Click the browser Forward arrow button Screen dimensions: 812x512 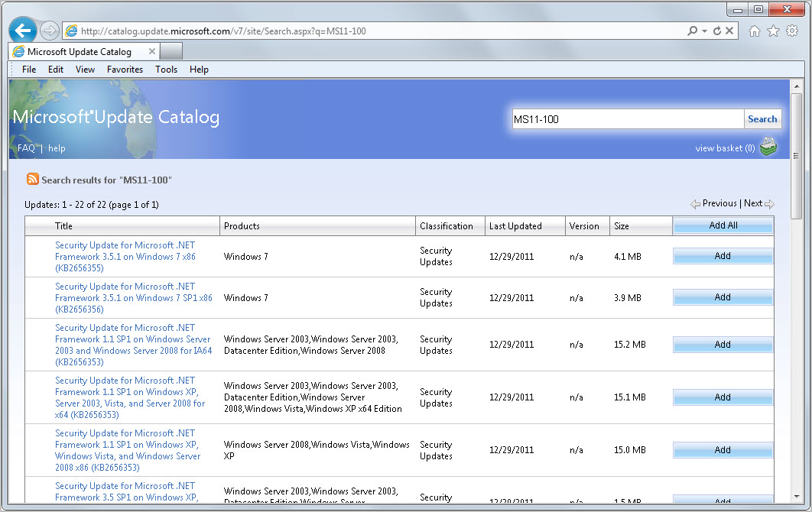click(49, 31)
